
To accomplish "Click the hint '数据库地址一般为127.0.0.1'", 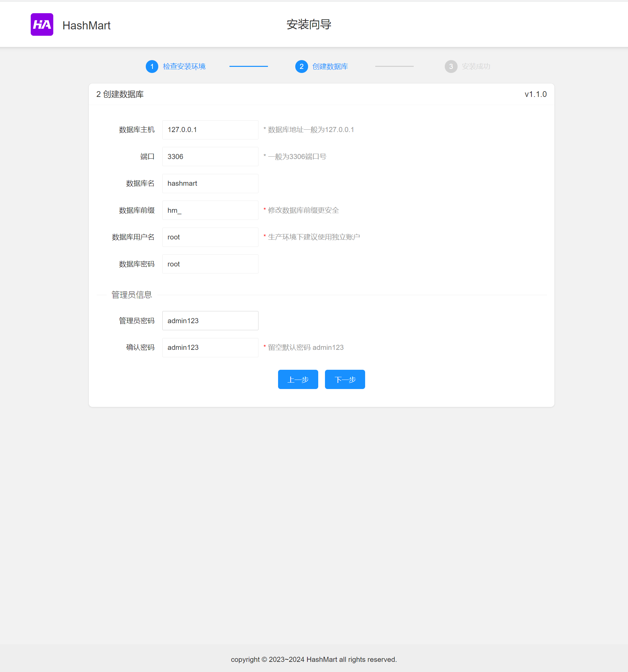I will 311,130.
